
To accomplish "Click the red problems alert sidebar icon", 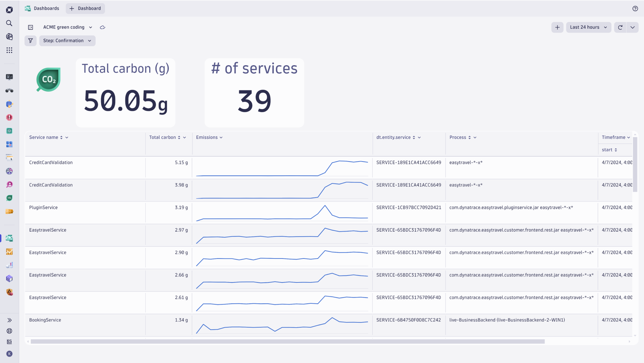I will (x=9, y=117).
